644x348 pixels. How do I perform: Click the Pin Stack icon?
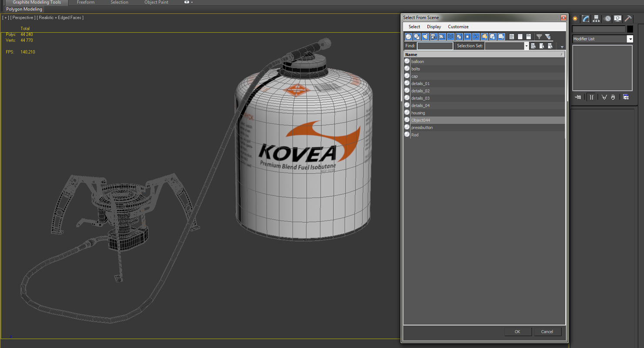[578, 97]
